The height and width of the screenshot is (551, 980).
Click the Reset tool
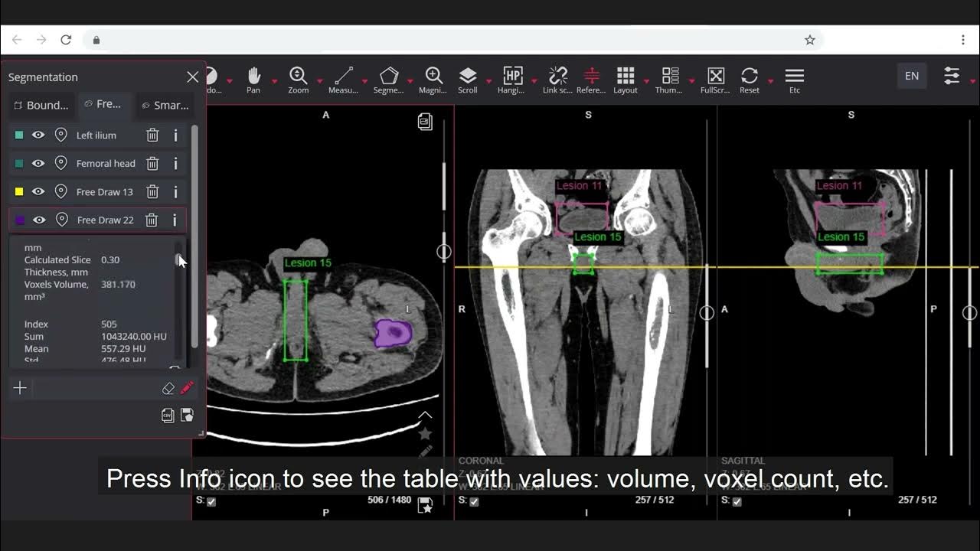click(750, 80)
